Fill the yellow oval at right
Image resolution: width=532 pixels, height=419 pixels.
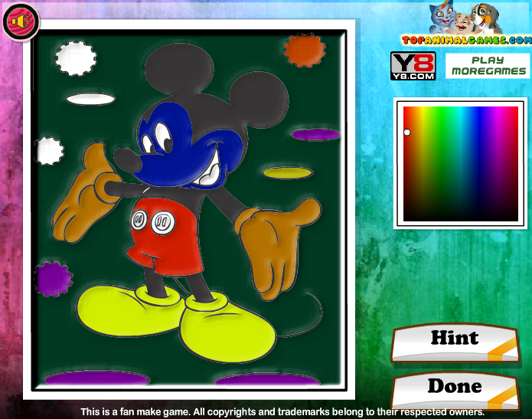pyautogui.click(x=288, y=173)
